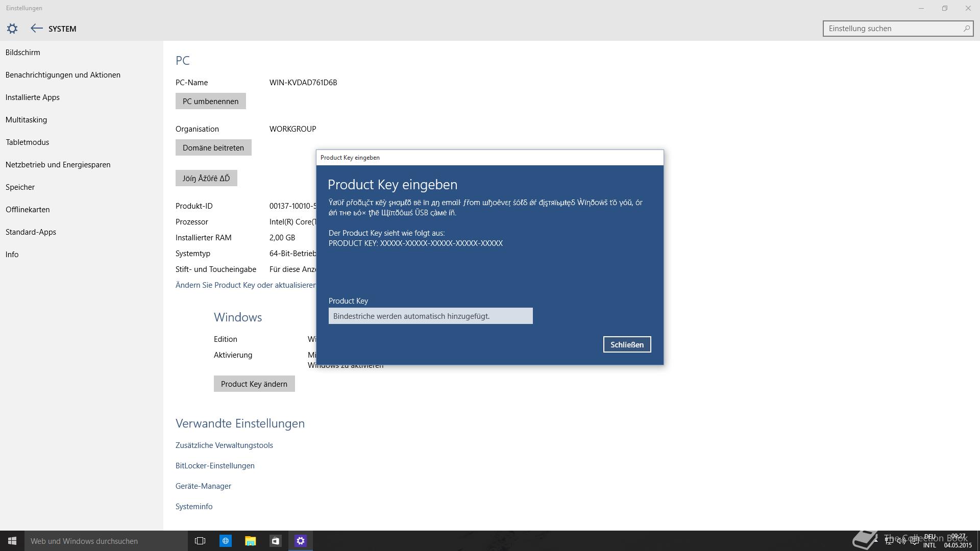Show hidden tray icons arrow

point(876,541)
